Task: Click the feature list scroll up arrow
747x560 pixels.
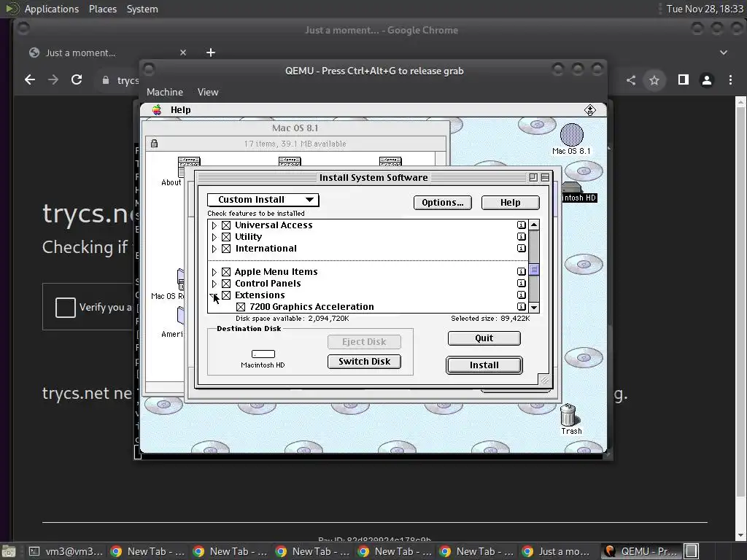Action: tap(534, 225)
